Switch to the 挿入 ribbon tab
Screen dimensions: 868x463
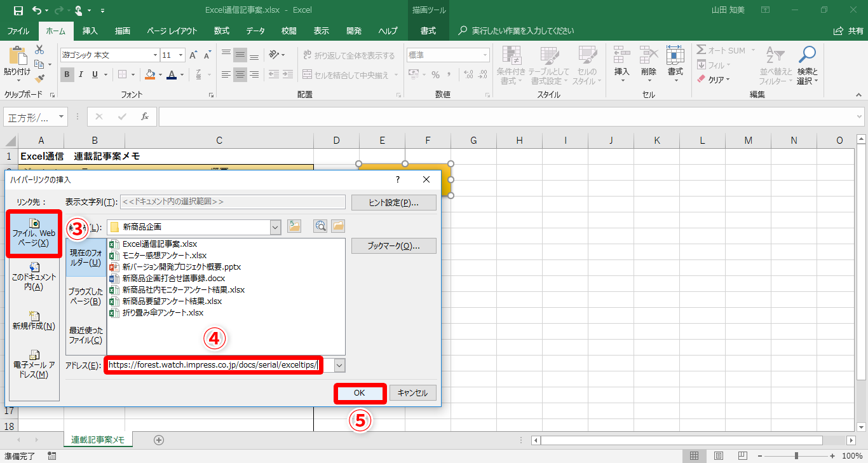tap(90, 31)
